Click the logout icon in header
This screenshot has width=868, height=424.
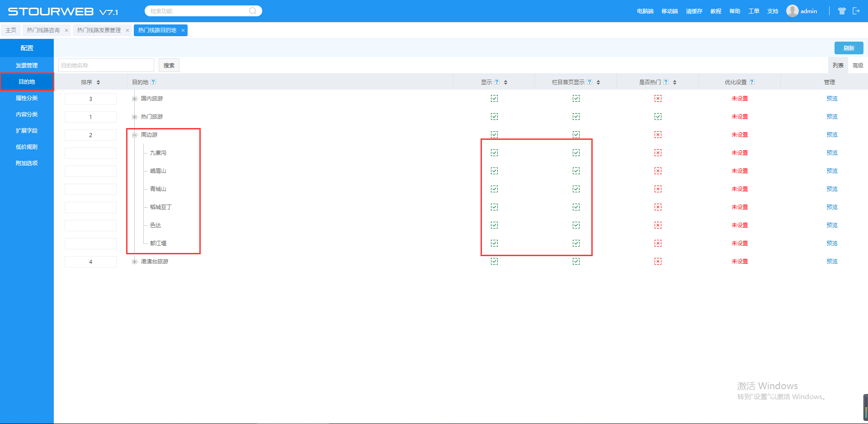(856, 11)
